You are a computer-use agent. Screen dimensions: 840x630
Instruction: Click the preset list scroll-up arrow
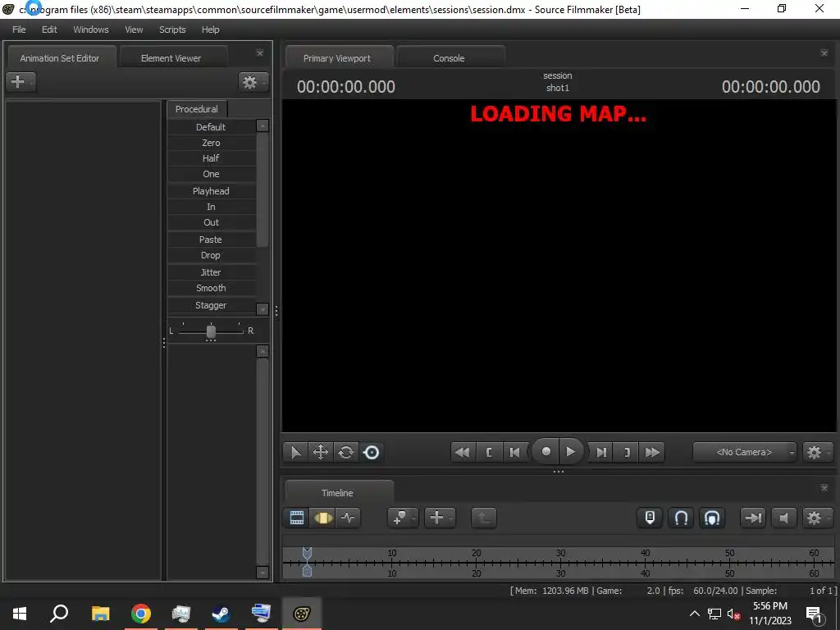(x=262, y=126)
